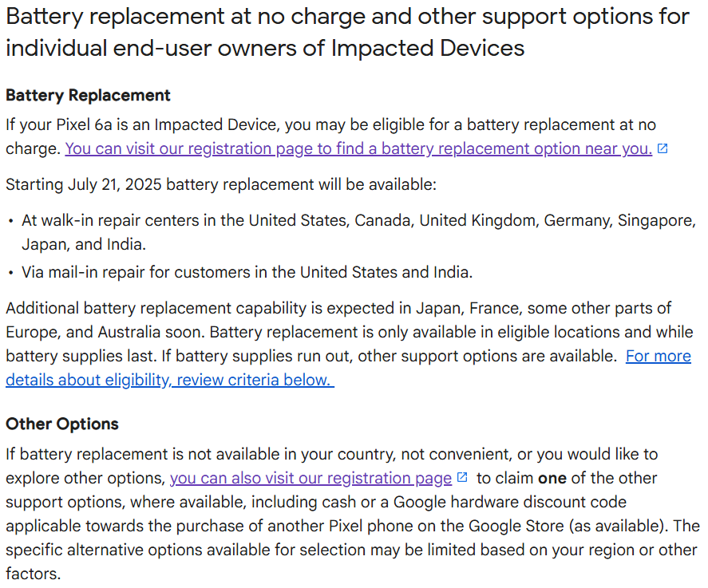
Task: Click 'Japan, and India.' line in first bullet
Action: click(x=84, y=244)
